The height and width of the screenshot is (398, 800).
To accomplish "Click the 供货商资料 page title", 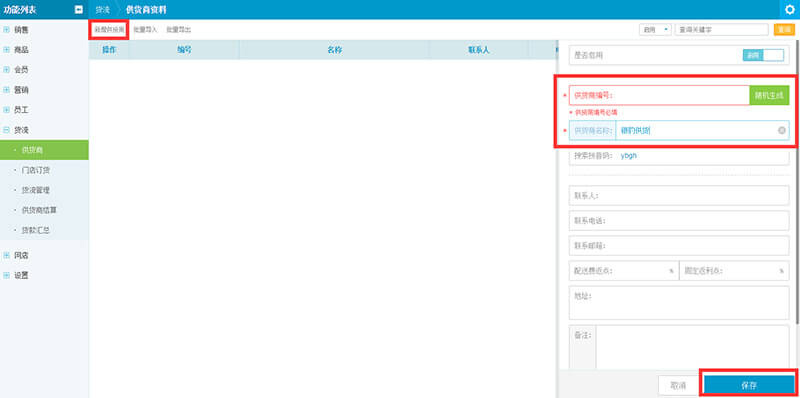I will coord(145,10).
